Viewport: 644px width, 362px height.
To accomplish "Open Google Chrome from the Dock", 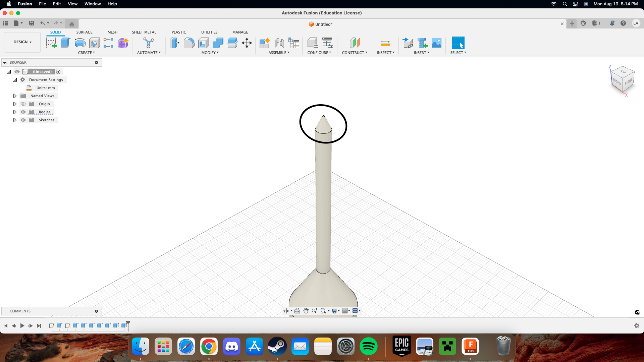I will (209, 346).
